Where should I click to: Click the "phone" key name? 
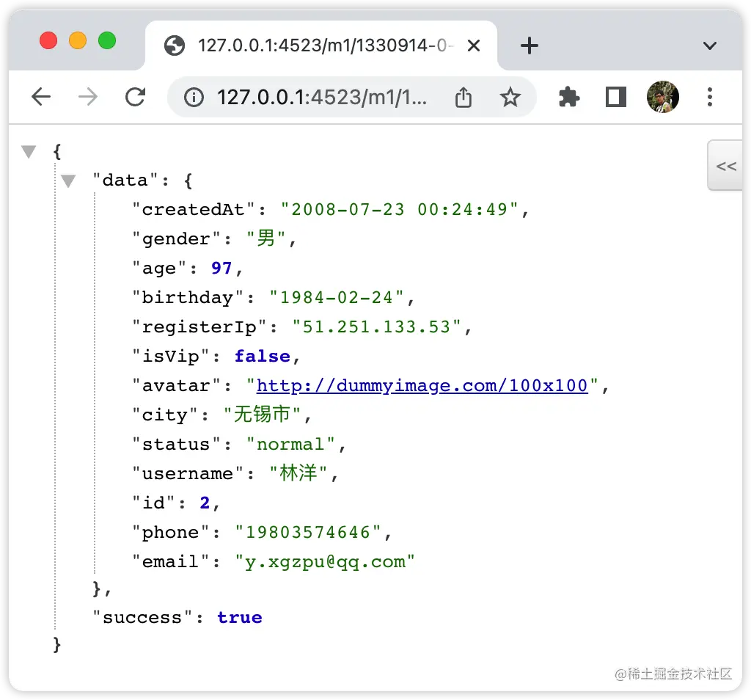pos(170,532)
